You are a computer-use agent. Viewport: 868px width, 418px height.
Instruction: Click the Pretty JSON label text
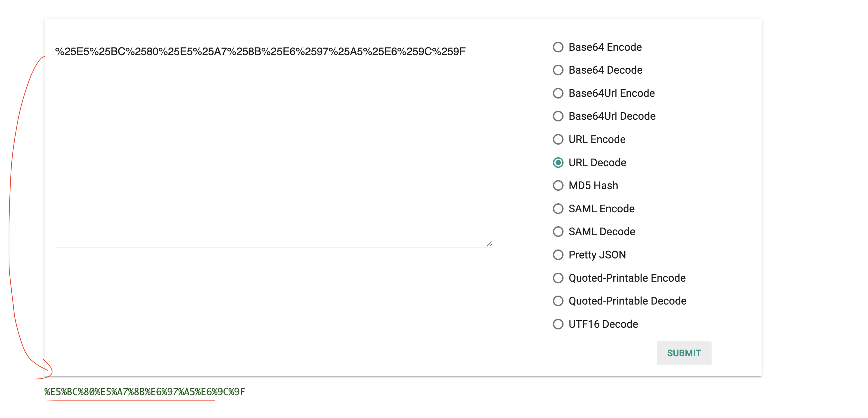click(x=597, y=255)
